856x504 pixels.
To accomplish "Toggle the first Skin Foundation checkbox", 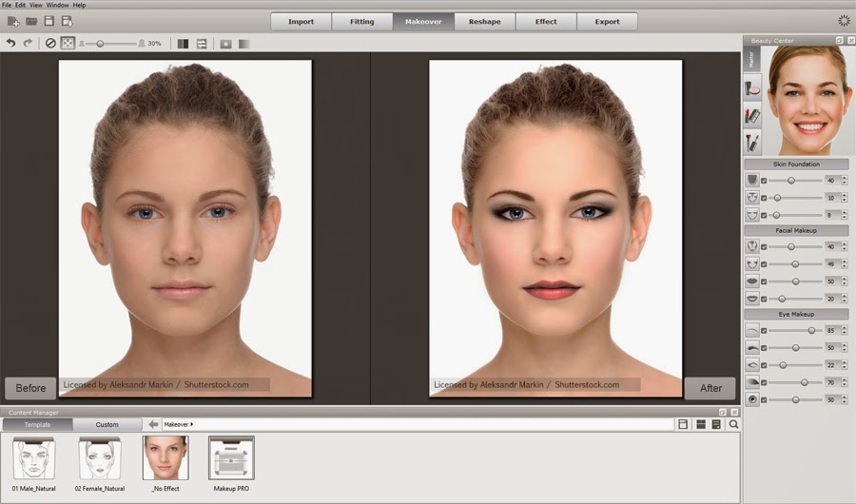I will (764, 181).
